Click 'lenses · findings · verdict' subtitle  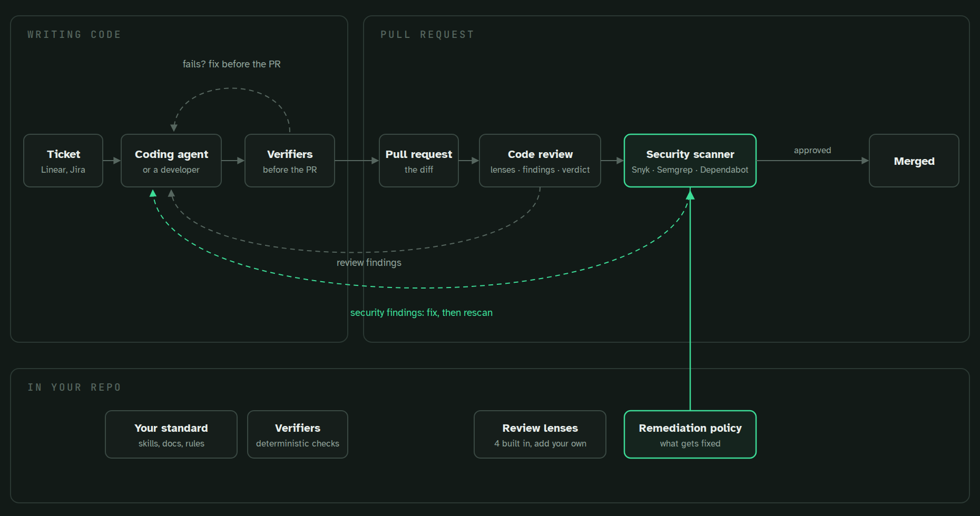coord(540,170)
